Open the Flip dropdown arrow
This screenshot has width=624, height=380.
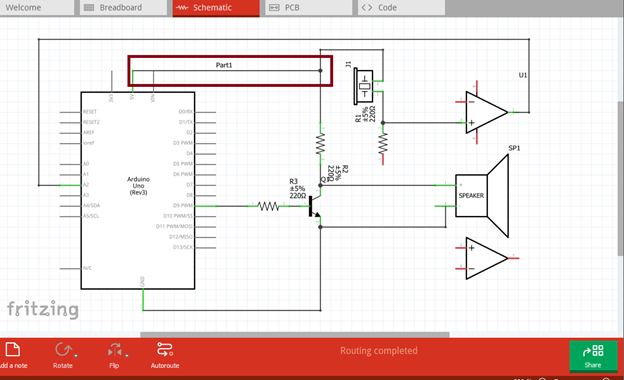coord(127,355)
